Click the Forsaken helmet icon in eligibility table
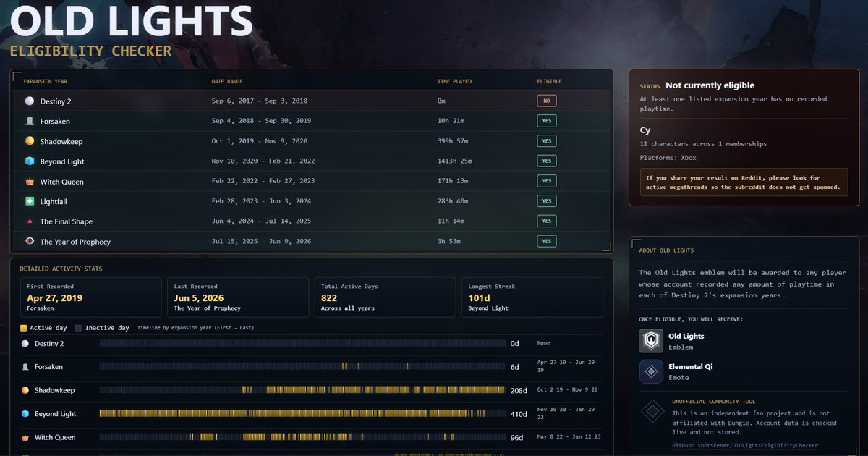Viewport: 868px width, 456px height. click(30, 121)
